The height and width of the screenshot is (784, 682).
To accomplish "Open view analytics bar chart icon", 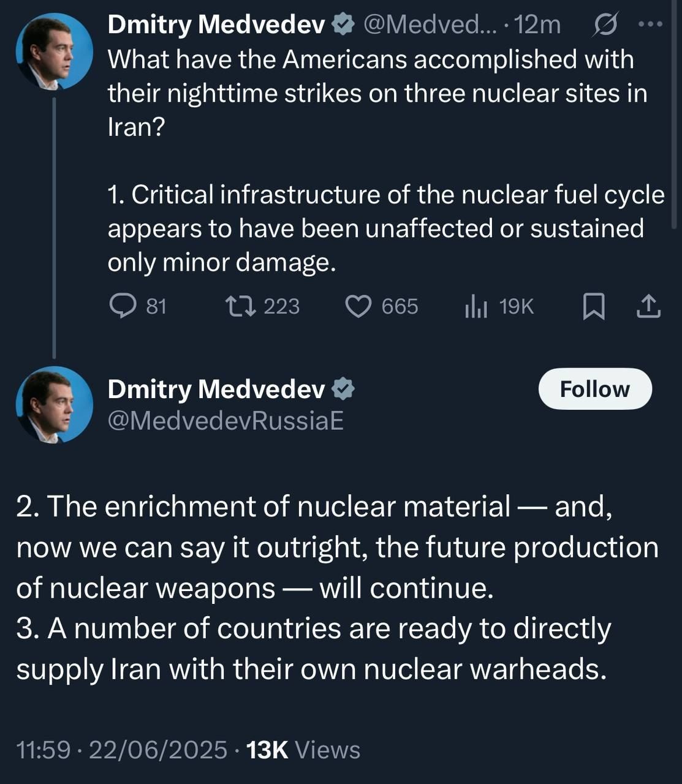I will (476, 306).
